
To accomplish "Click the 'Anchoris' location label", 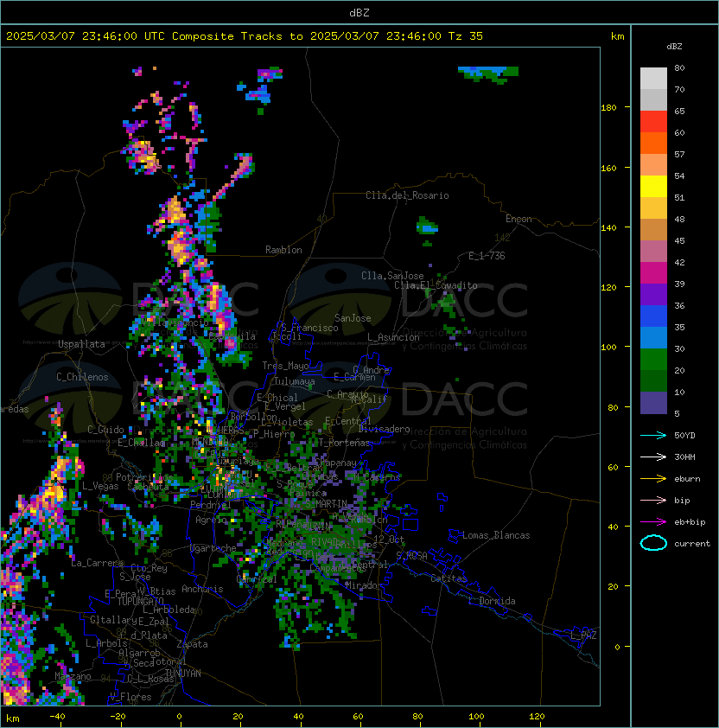I will [x=202, y=589].
